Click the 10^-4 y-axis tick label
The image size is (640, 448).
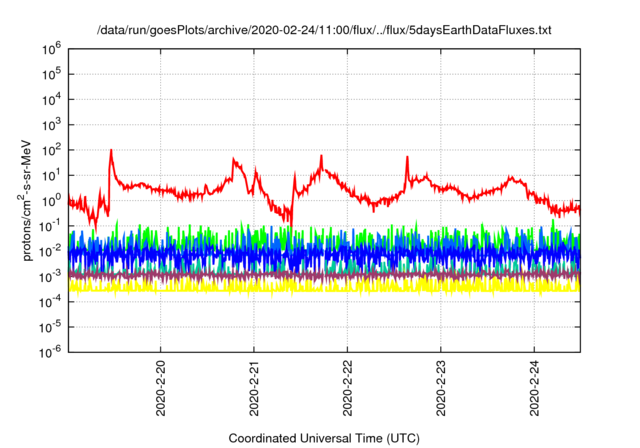pos(50,302)
